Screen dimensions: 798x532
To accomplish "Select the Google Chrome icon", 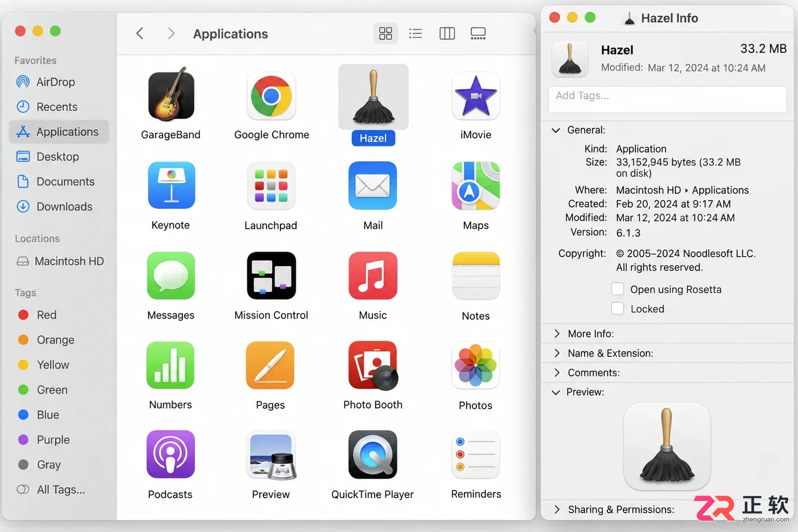I will click(272, 96).
